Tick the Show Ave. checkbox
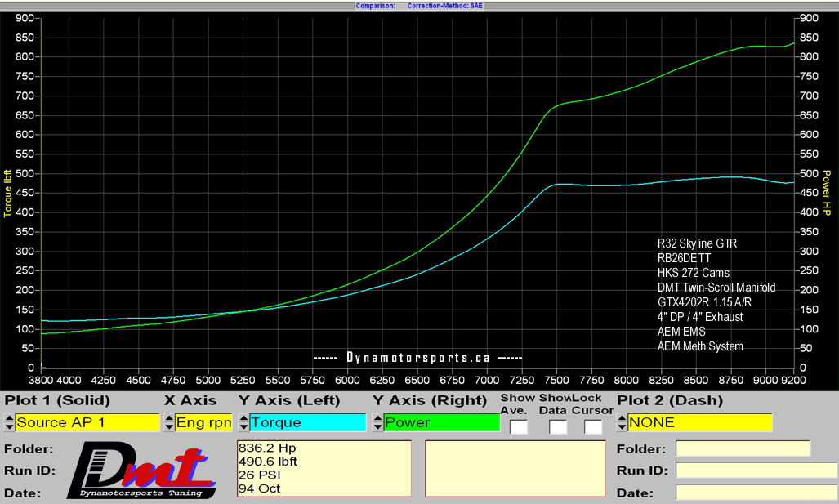Image resolution: width=839 pixels, height=504 pixels. coord(519,427)
